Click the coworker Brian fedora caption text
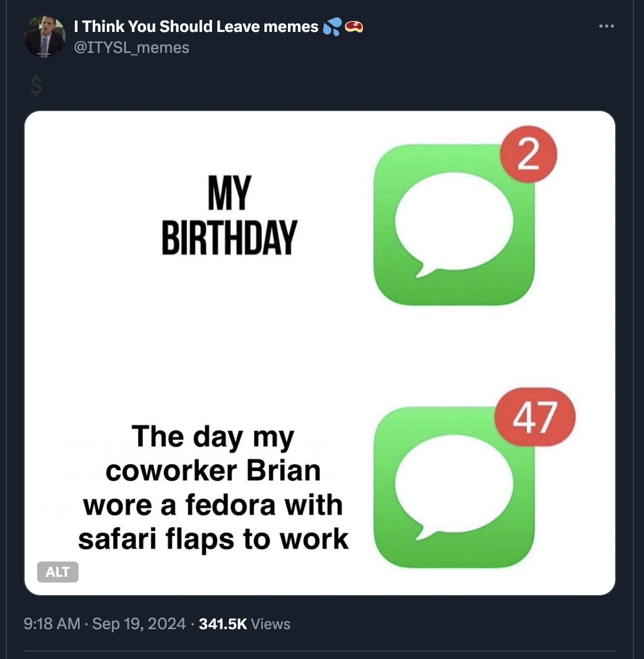This screenshot has width=644, height=659. coord(213,488)
